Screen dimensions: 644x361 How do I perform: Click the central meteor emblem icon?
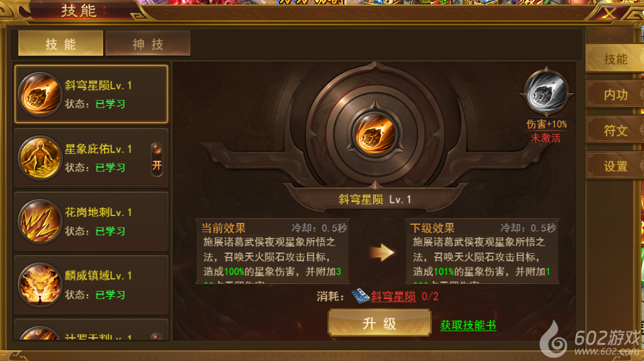[375, 134]
